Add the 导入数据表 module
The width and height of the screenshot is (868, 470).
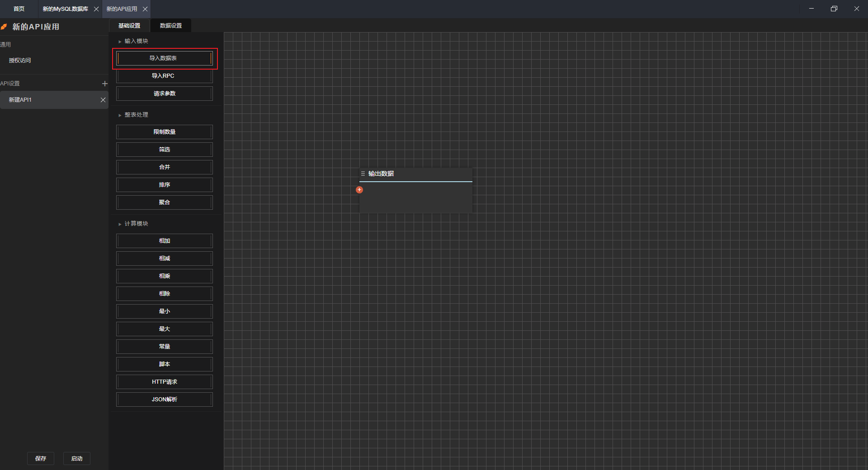pyautogui.click(x=165, y=58)
